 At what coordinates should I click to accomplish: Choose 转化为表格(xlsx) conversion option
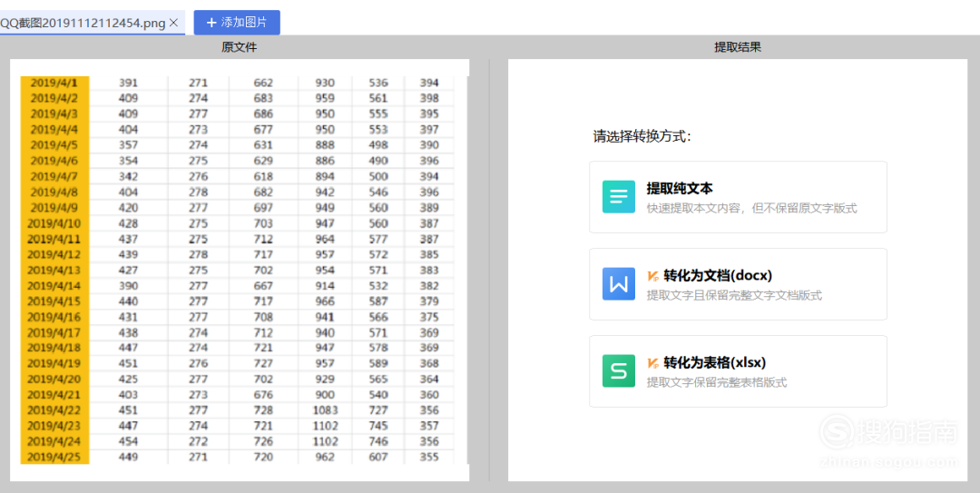tap(738, 371)
